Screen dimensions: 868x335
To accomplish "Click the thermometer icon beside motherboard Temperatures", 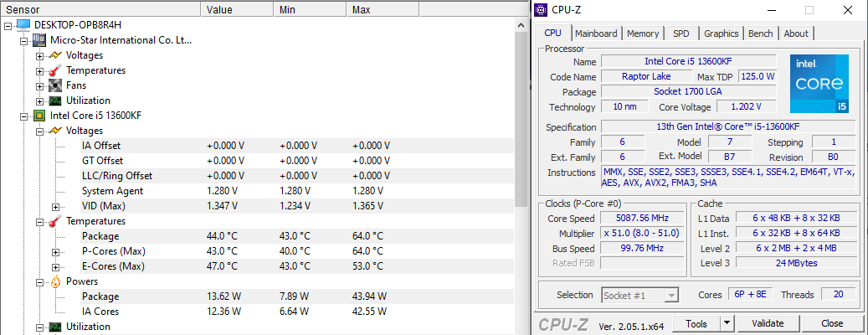I will (55, 70).
